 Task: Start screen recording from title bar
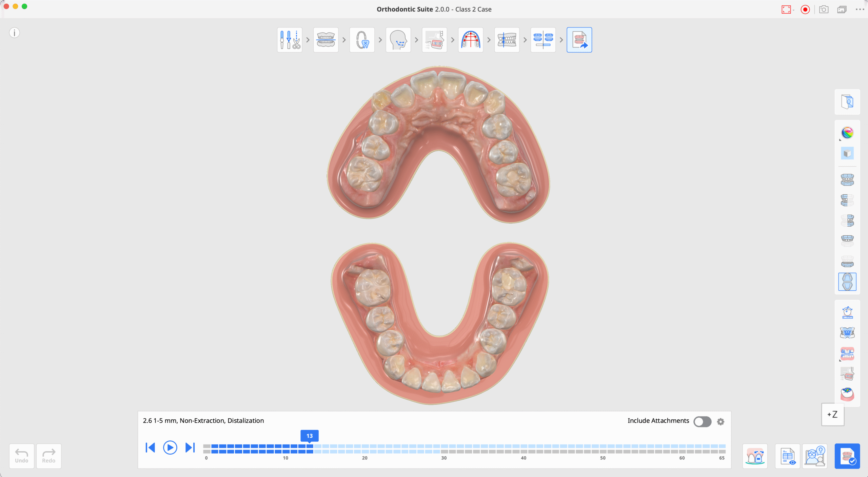click(x=805, y=9)
